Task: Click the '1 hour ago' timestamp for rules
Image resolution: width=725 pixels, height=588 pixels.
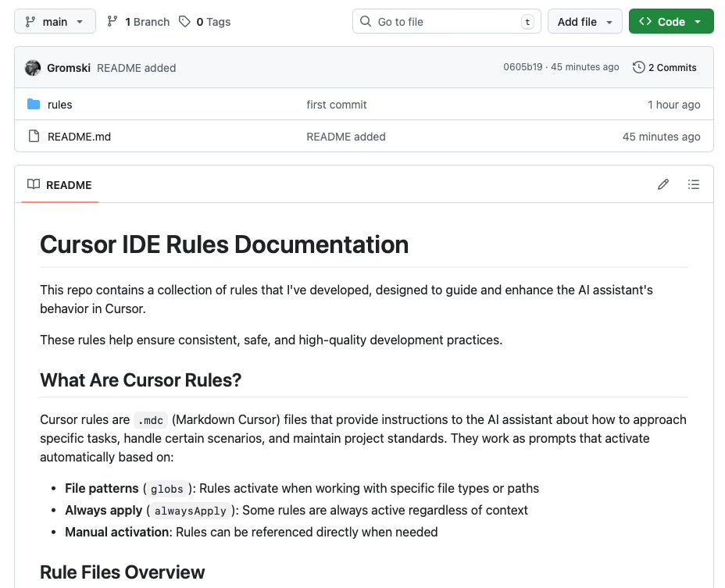Action: coord(673,105)
